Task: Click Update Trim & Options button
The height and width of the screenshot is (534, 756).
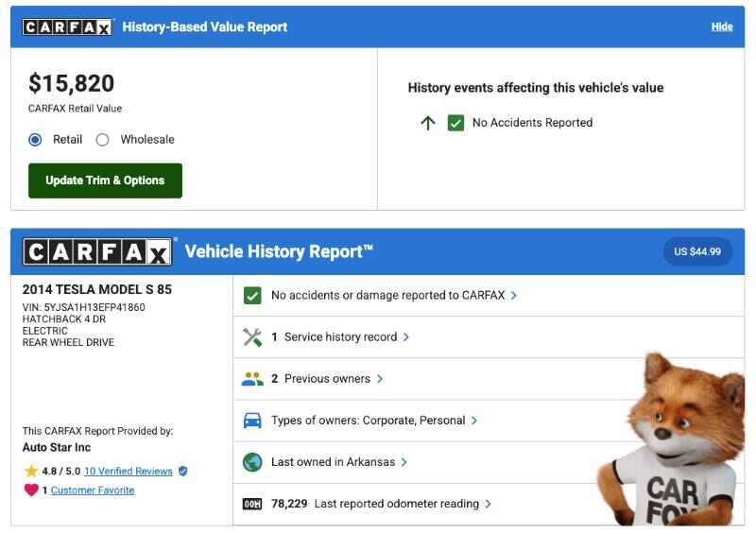Action: pos(105,181)
